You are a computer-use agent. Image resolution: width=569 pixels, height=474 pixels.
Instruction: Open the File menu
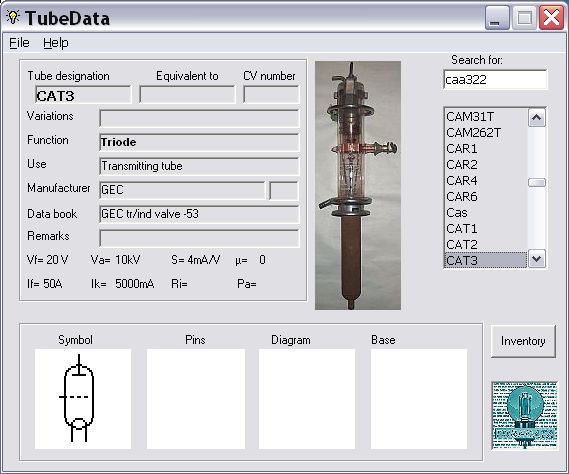point(19,43)
